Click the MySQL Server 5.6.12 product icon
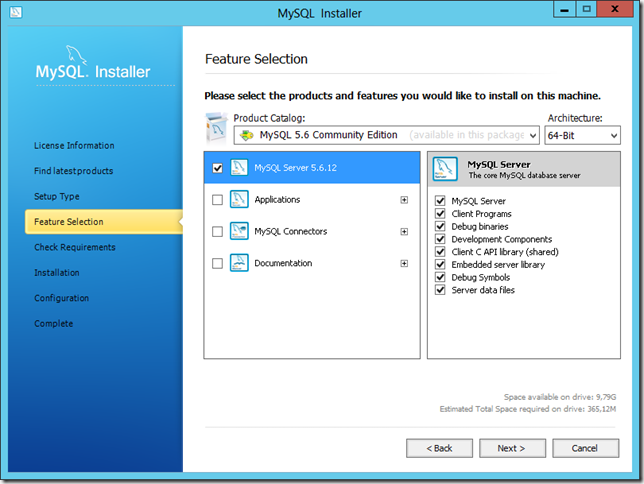 coord(239,168)
